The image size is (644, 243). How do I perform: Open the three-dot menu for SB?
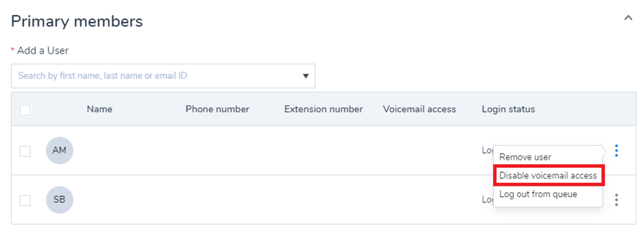[616, 200]
